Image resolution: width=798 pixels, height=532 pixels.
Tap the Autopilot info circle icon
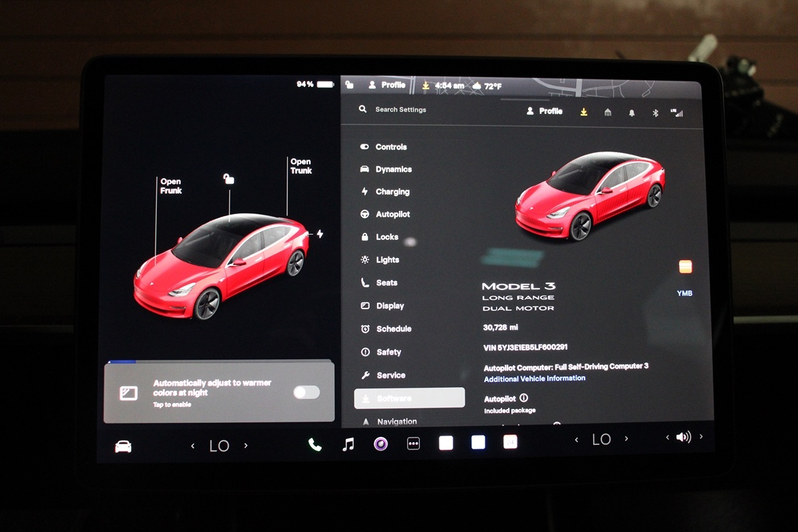click(523, 398)
